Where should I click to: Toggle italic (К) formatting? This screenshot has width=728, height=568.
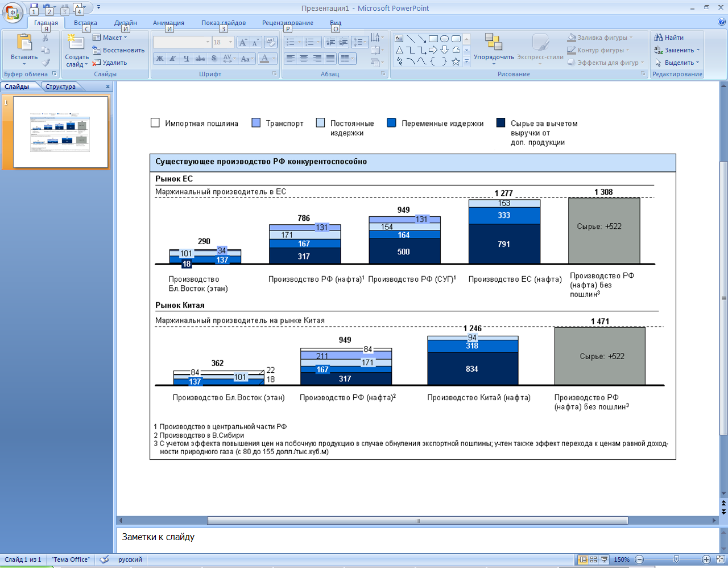pos(173,58)
